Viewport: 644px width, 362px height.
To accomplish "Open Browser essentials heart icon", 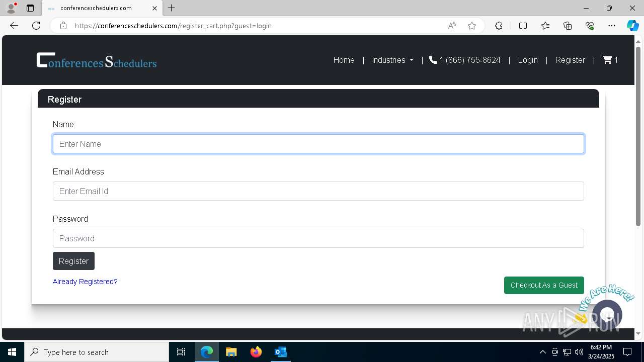I will tap(590, 26).
